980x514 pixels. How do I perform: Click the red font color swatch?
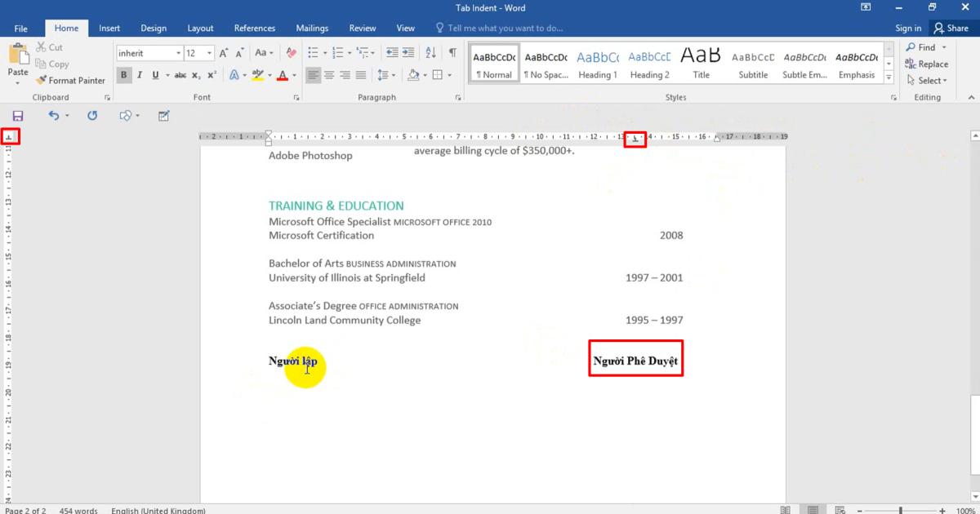tap(283, 75)
